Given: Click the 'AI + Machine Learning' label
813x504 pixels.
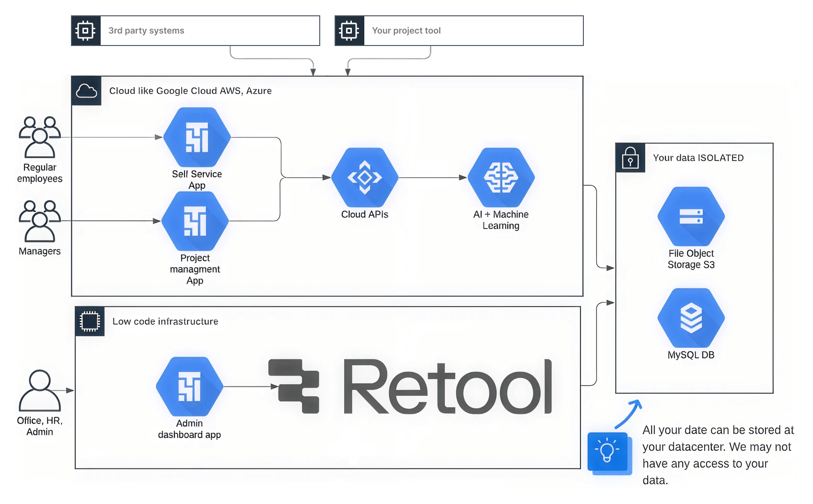Looking at the screenshot, I should [501, 220].
